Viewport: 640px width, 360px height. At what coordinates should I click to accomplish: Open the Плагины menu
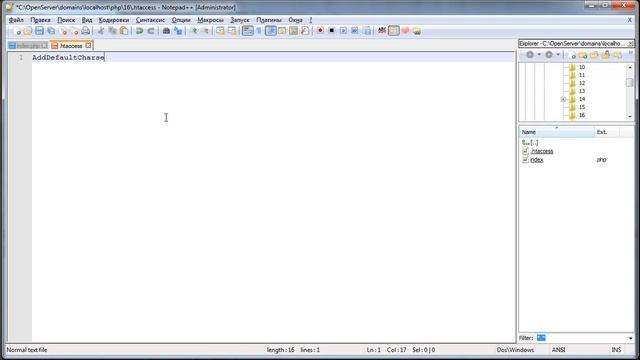click(269, 20)
